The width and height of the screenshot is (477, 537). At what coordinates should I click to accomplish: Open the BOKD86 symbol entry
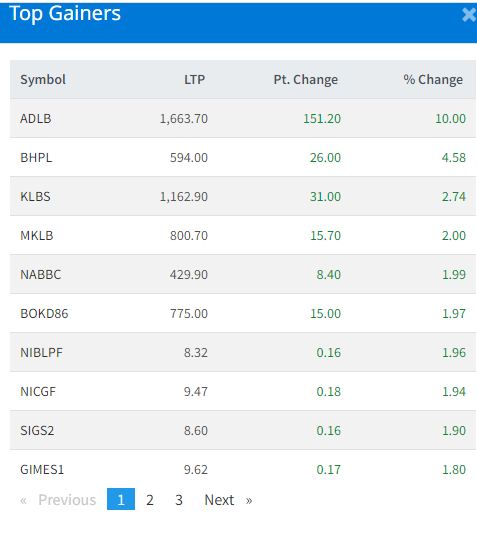tap(44, 313)
